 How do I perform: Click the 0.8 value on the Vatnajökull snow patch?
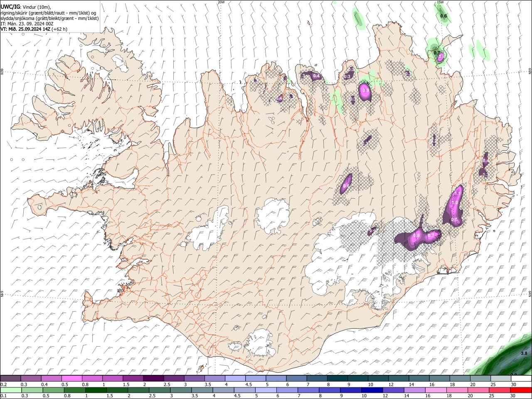coord(417,236)
